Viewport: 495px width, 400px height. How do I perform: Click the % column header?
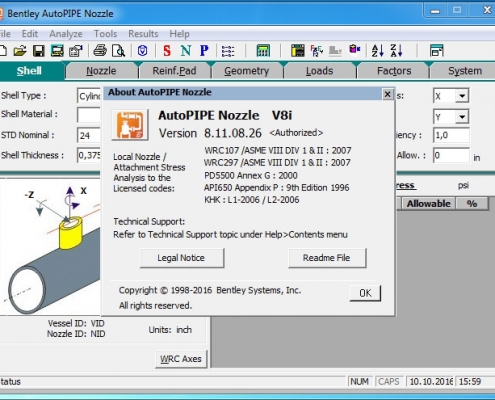point(472,203)
